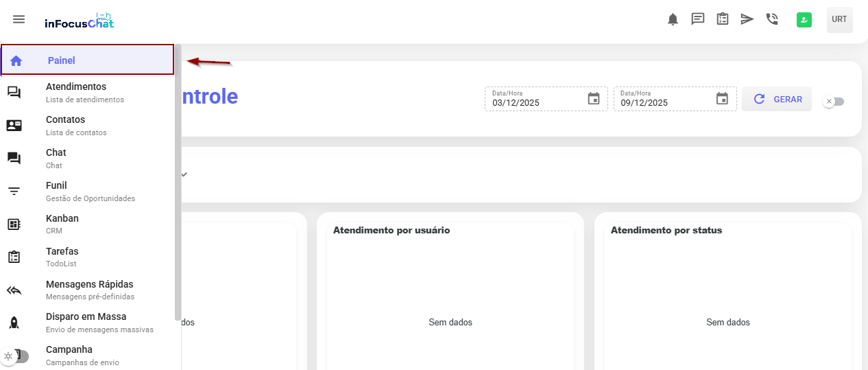Open the calendar picker for end date 09/12/2025
The image size is (868, 370).
722,99
